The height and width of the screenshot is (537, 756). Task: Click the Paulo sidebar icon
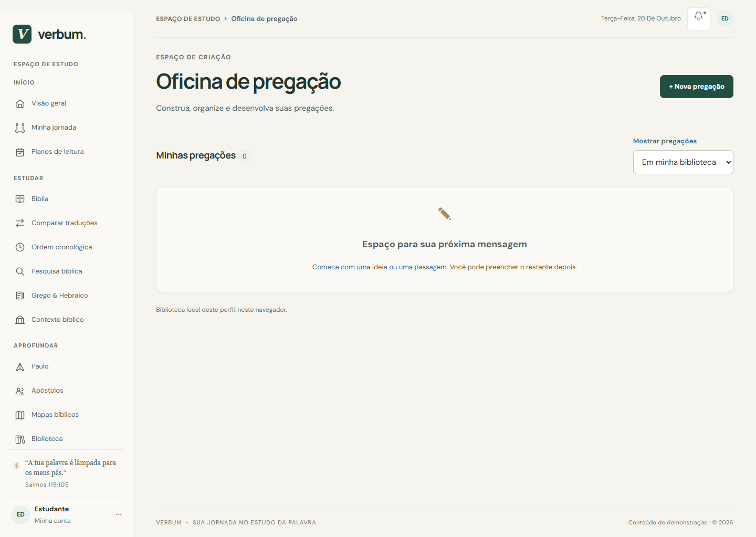coord(20,366)
